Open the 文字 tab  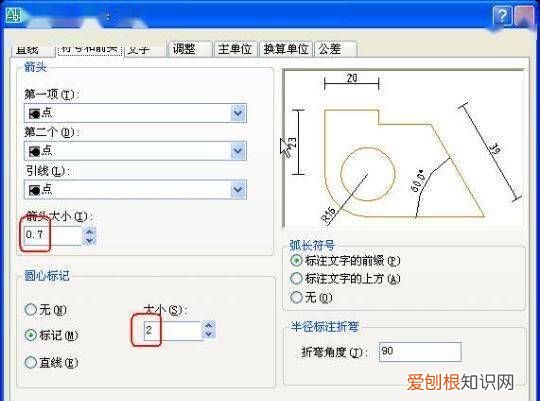(144, 49)
